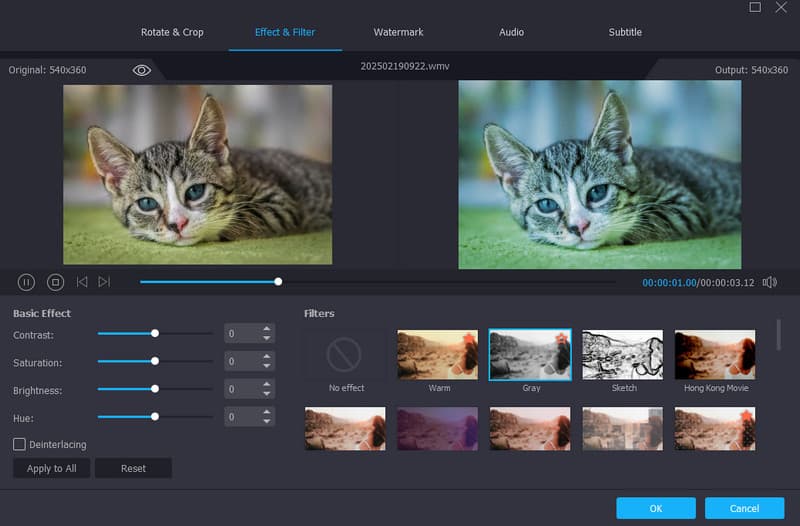Increase Hue with up arrow
The image size is (800, 526).
pyautogui.click(x=266, y=411)
